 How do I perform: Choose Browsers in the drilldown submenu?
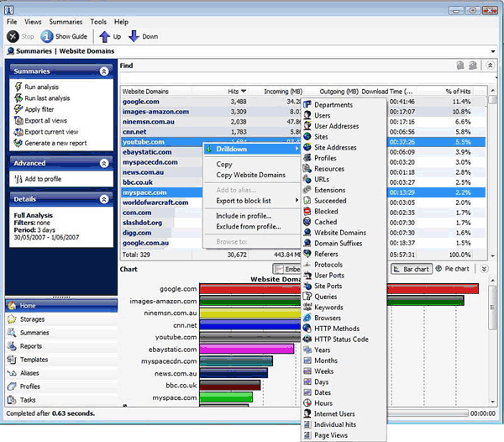pos(344,318)
